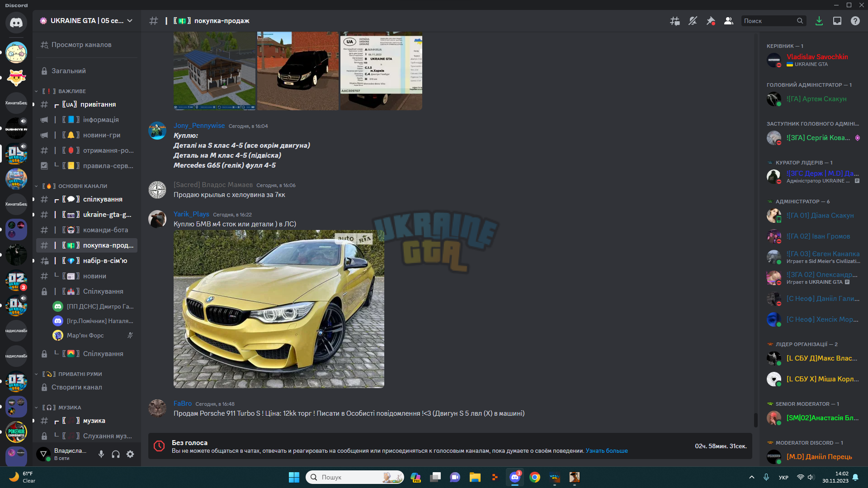
Task: Open the музика text channel
Action: 87,421
